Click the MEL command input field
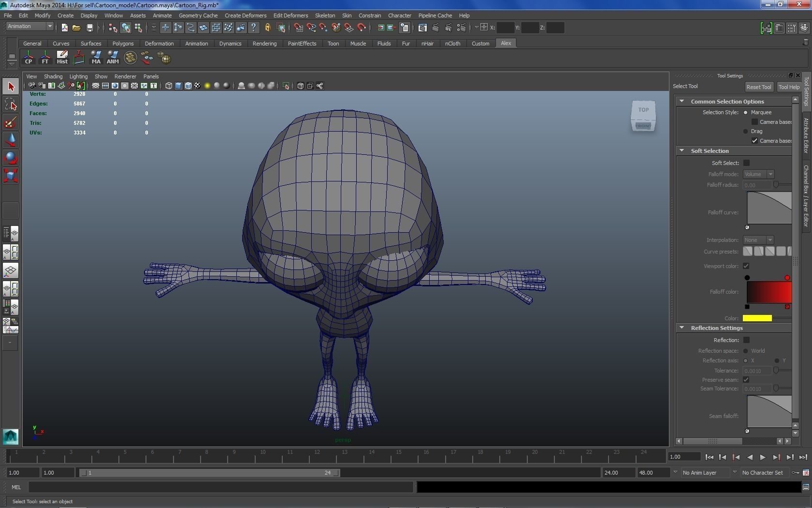Image resolution: width=812 pixels, height=508 pixels. click(221, 487)
